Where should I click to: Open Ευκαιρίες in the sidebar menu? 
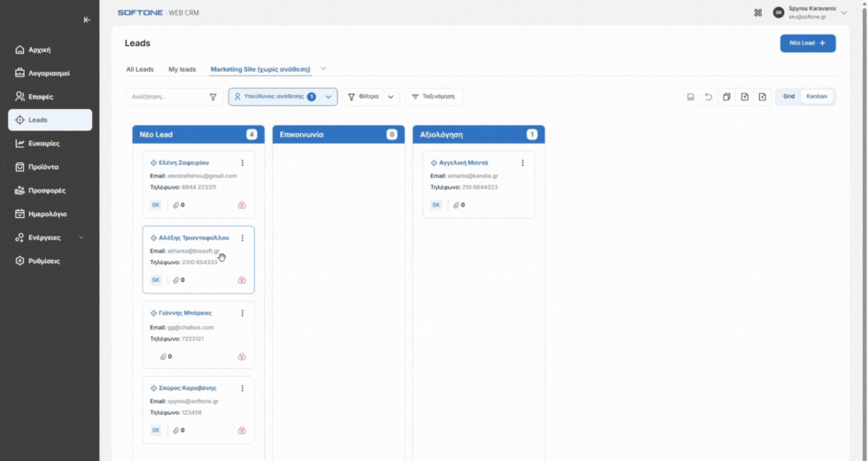coord(44,144)
